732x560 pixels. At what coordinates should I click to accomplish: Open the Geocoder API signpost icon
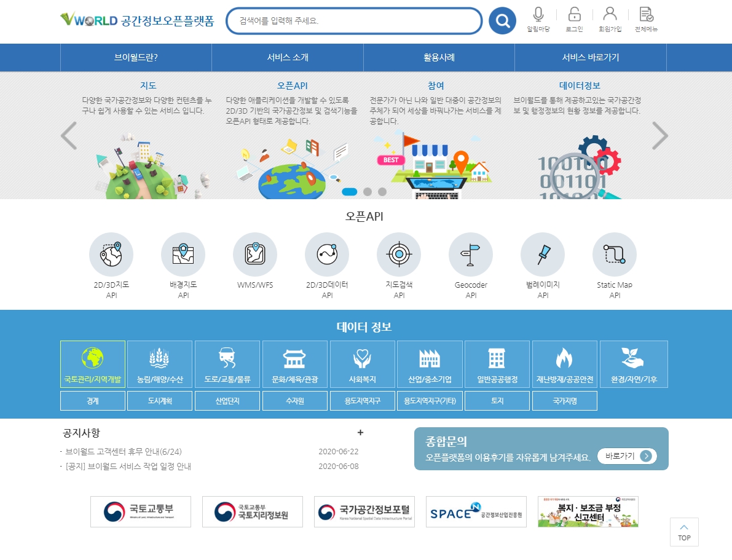coord(471,254)
